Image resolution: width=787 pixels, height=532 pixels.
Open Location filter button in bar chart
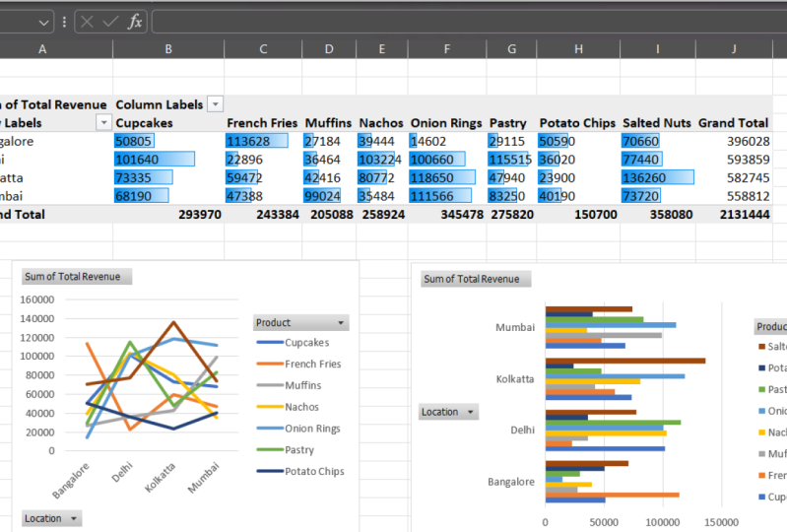pos(448,412)
